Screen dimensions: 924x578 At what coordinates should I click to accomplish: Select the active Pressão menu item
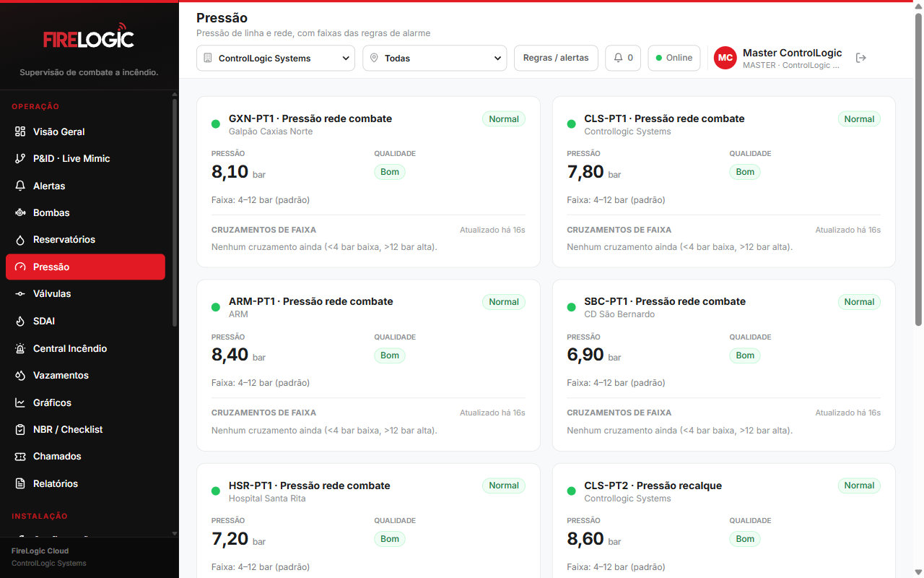(85, 267)
